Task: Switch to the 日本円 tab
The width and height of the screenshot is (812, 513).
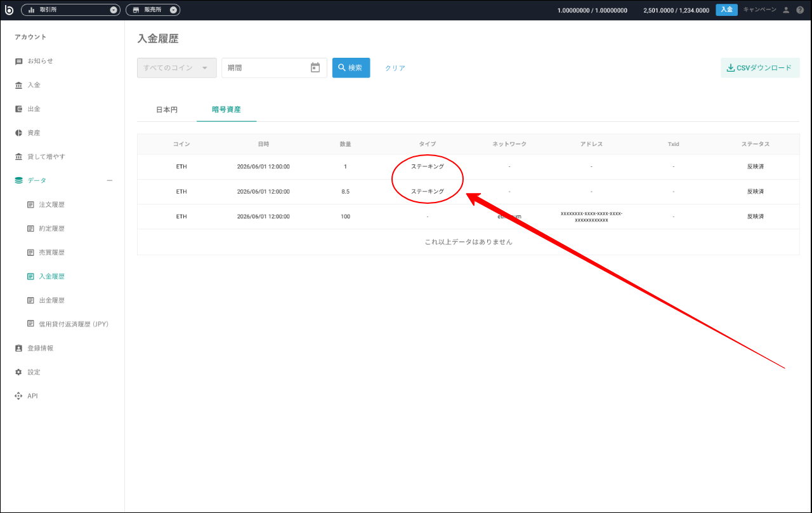Action: [167, 110]
